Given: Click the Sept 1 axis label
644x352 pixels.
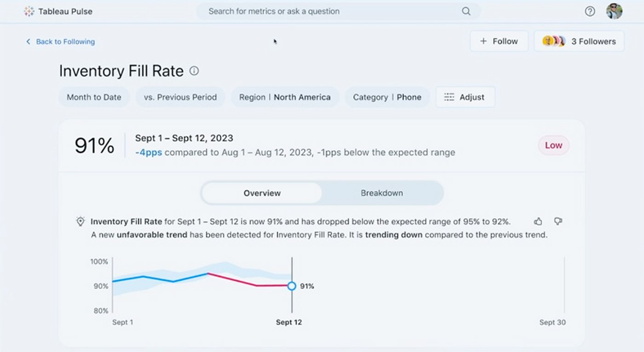Looking at the screenshot, I should coord(122,322).
